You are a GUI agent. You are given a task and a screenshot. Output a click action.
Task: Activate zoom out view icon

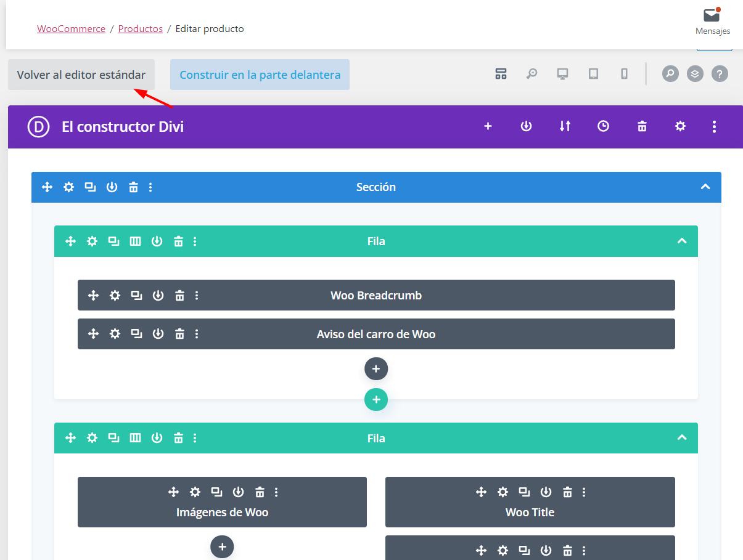pos(532,74)
